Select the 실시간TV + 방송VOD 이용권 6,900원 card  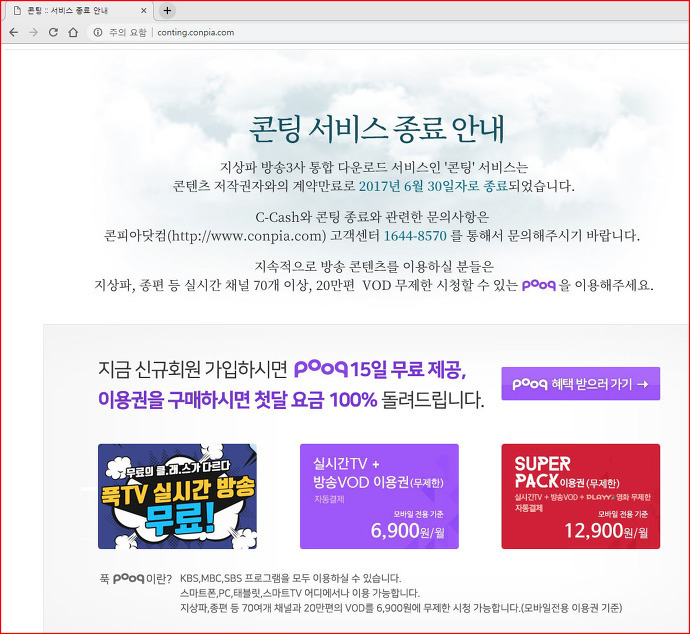pos(379,496)
